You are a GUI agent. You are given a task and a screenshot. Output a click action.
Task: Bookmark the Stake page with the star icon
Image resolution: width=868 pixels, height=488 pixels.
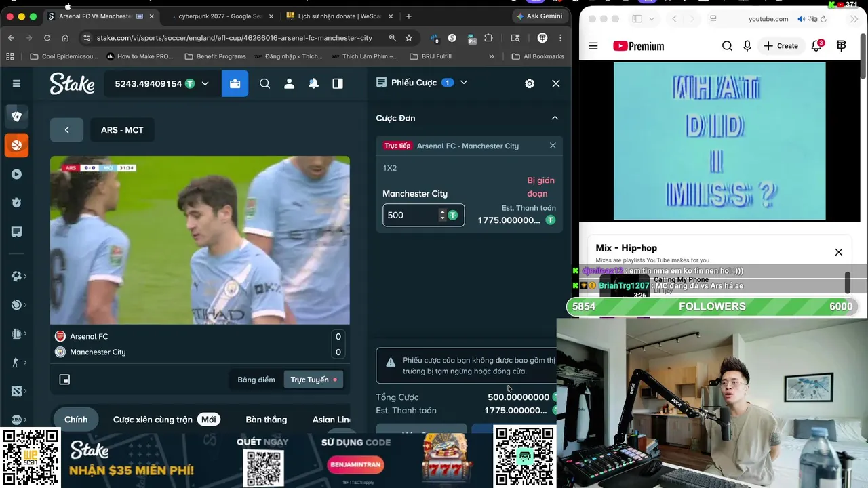[x=409, y=38]
